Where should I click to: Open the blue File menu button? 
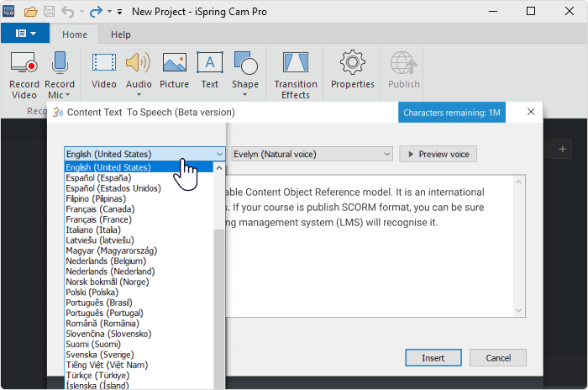25,34
